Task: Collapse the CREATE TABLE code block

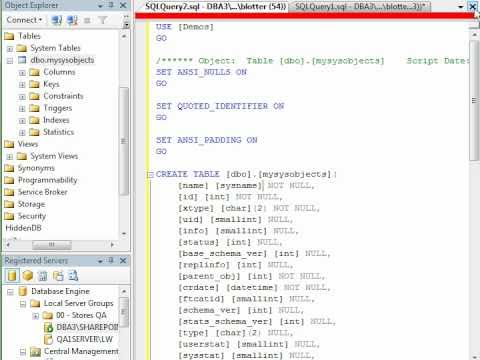Action: point(151,175)
